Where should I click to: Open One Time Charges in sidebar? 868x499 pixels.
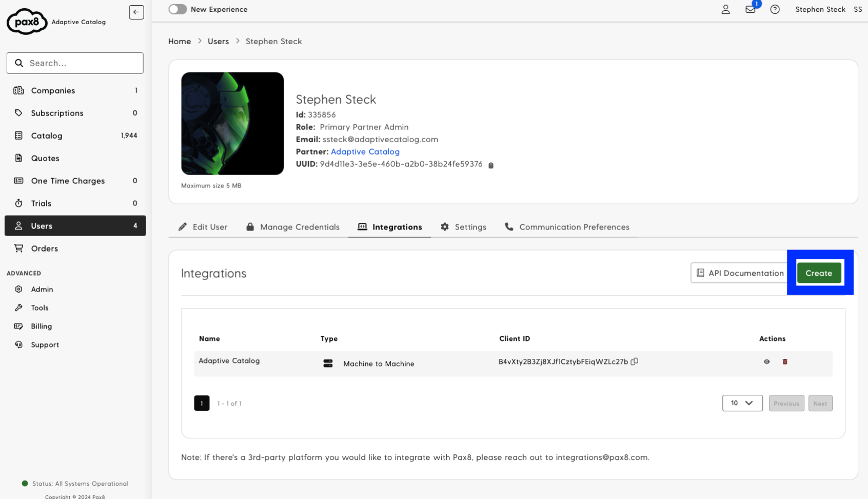(x=75, y=181)
